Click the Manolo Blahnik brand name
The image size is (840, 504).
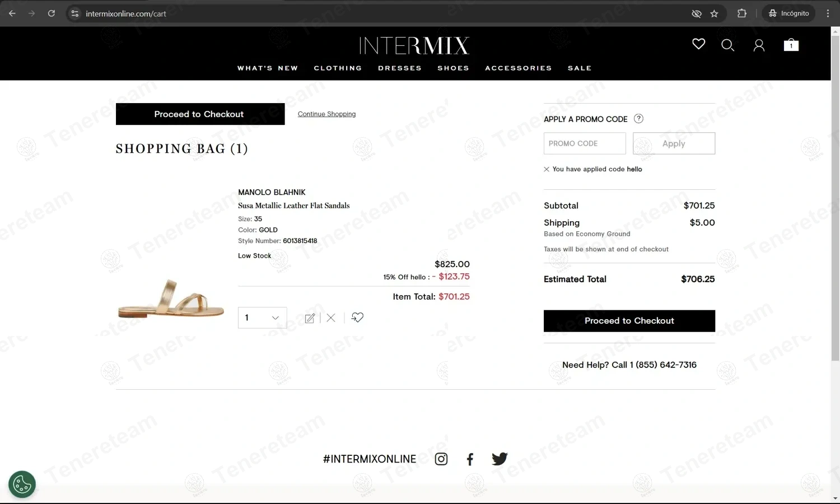(272, 192)
